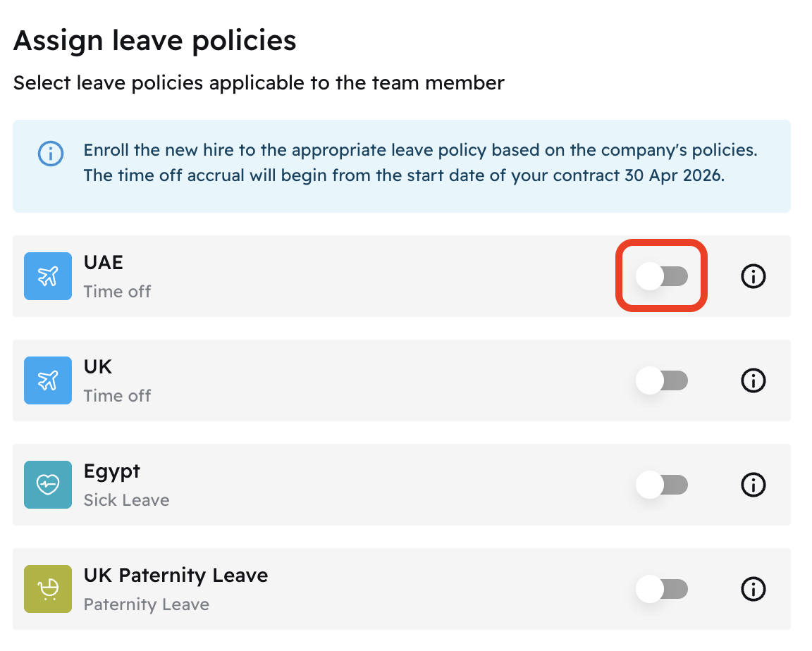This screenshot has width=812, height=651.
Task: Click the enrollment notice banner text
Action: point(420,163)
